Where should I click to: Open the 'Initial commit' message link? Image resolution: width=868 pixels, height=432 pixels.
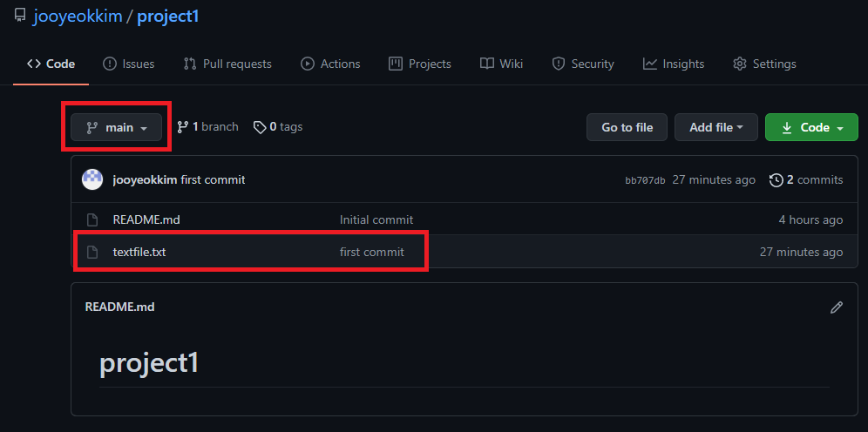coord(376,219)
